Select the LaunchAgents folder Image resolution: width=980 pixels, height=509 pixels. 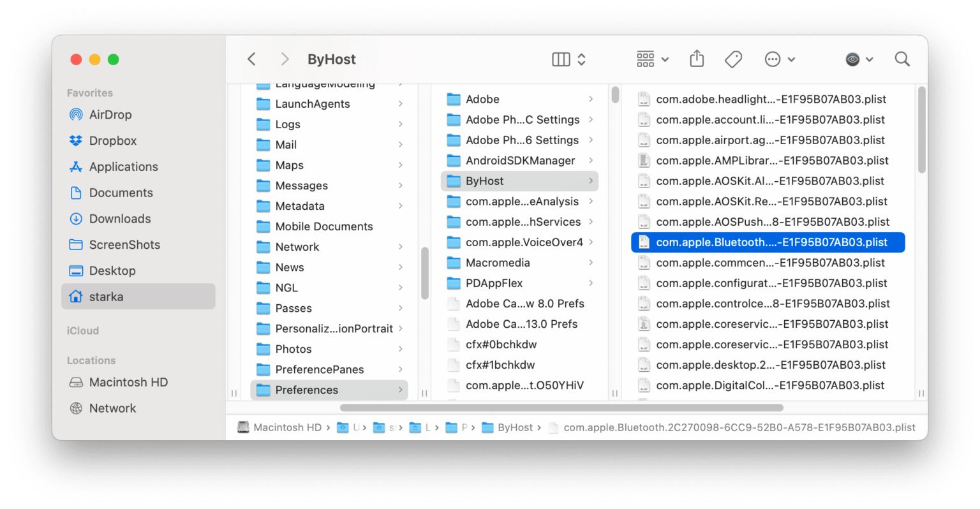329,104
